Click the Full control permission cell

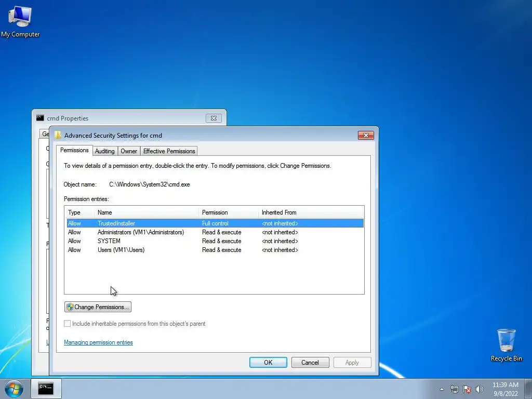tap(215, 223)
